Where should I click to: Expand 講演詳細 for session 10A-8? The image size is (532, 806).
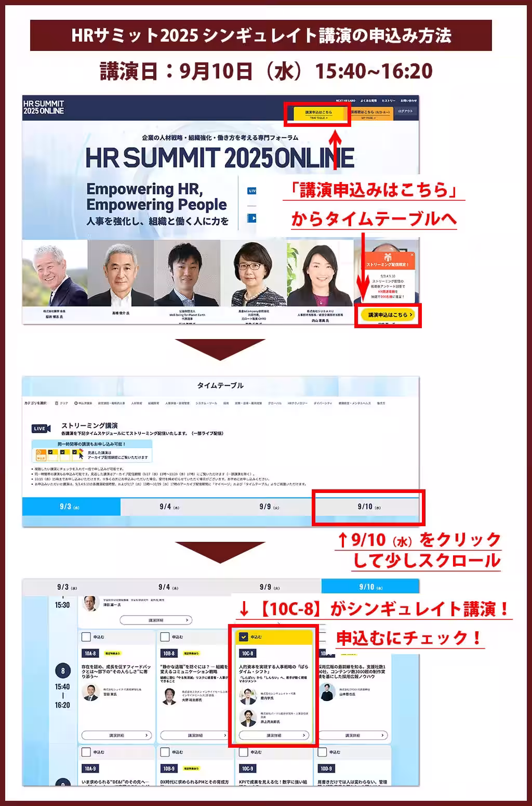[116, 735]
